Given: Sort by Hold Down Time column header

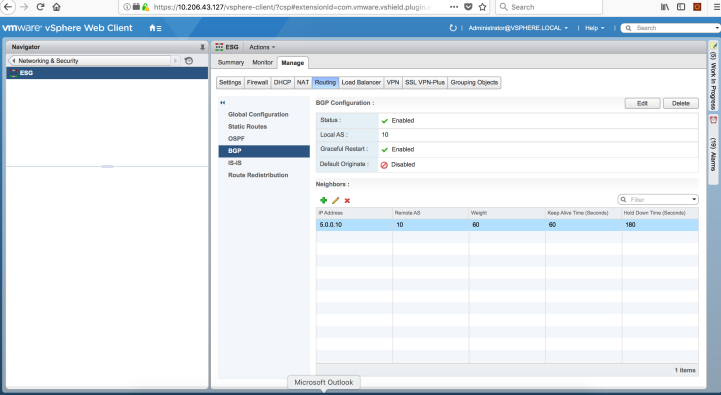Looking at the screenshot, I should [660, 213].
